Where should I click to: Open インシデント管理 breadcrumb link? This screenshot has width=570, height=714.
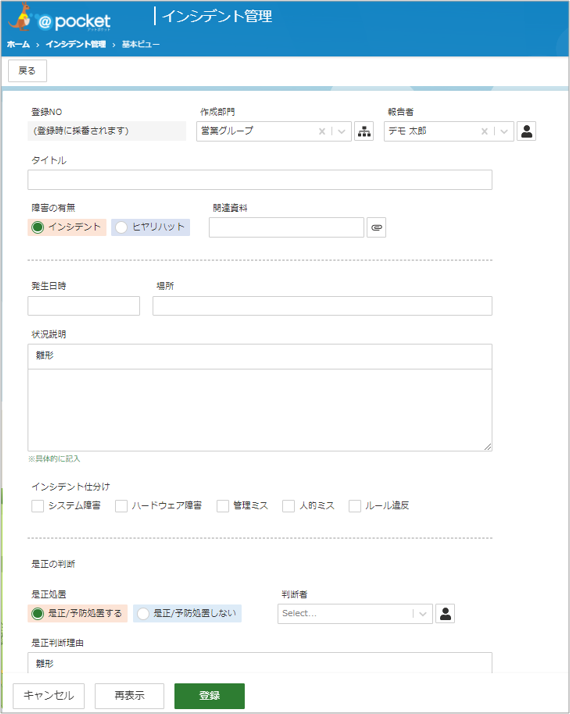[x=76, y=44]
